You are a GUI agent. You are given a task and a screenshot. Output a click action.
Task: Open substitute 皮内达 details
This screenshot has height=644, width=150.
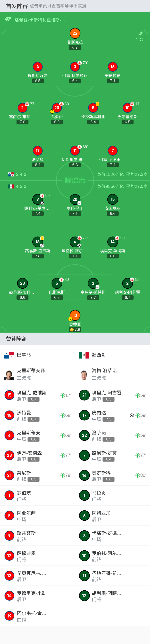[112, 415]
